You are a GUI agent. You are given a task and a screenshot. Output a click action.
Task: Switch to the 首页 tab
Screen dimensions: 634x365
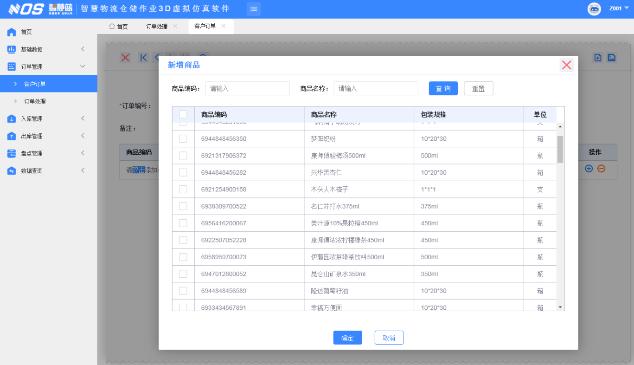coord(118,26)
